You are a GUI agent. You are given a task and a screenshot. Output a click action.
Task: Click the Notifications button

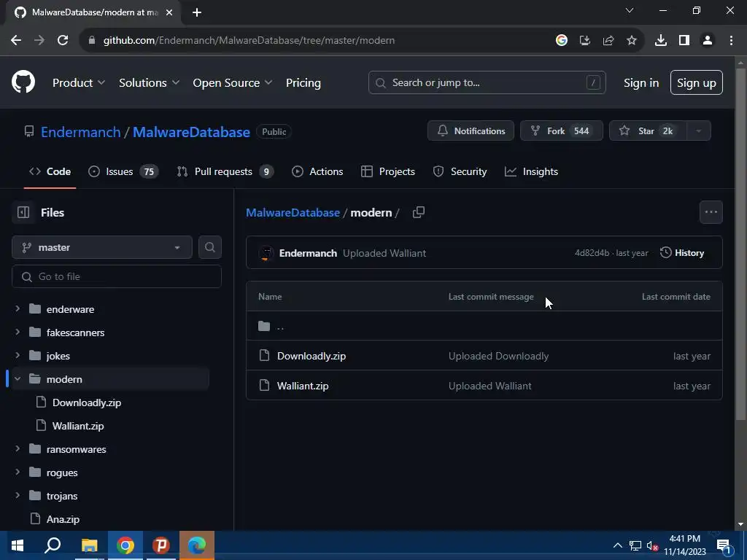coord(471,131)
